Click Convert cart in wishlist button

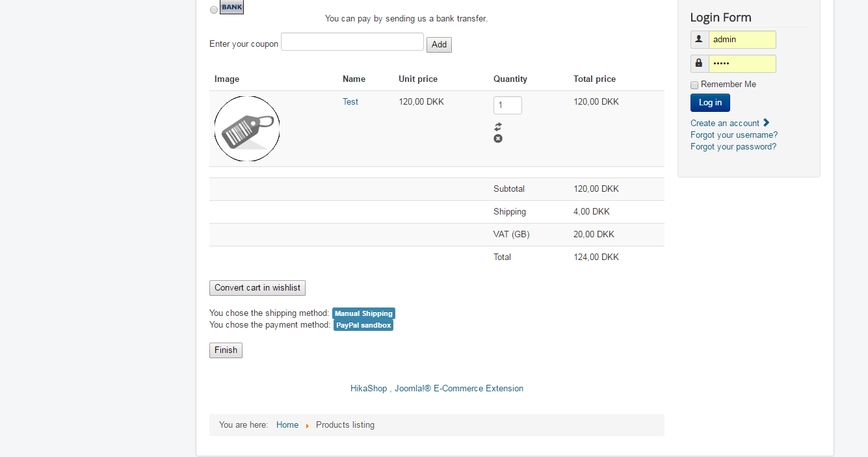(257, 288)
